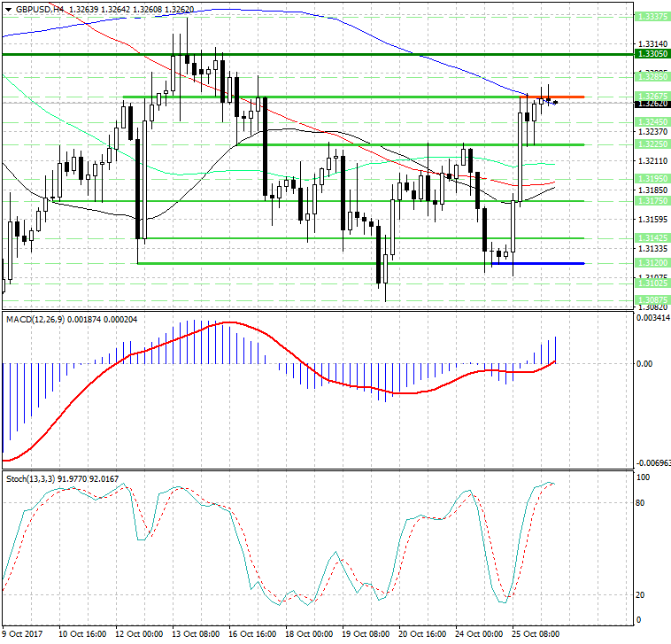Click the 25 Oct 08:00 time axis label
The height and width of the screenshot is (644, 671).
[533, 634]
